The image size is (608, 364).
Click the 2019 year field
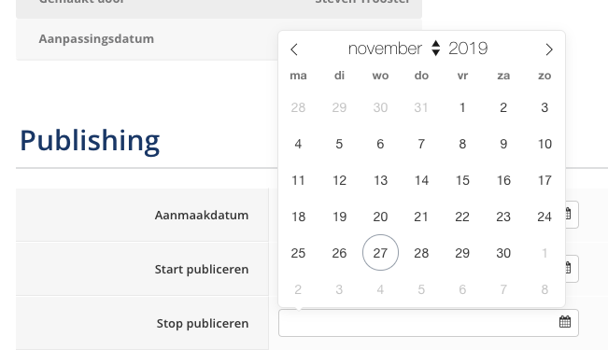468,49
